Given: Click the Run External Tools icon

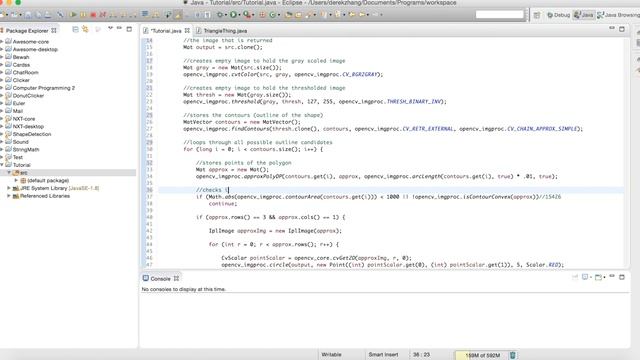Looking at the screenshot, I should [x=247, y=15].
